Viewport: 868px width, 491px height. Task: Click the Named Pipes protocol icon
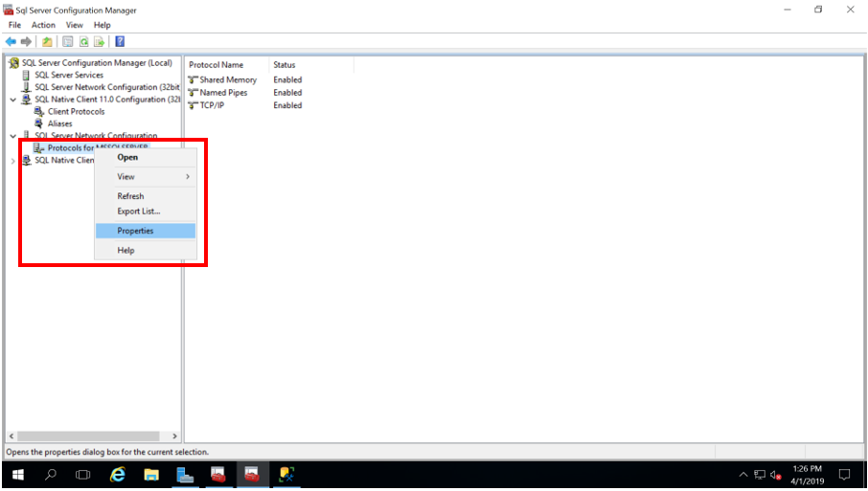coord(193,92)
